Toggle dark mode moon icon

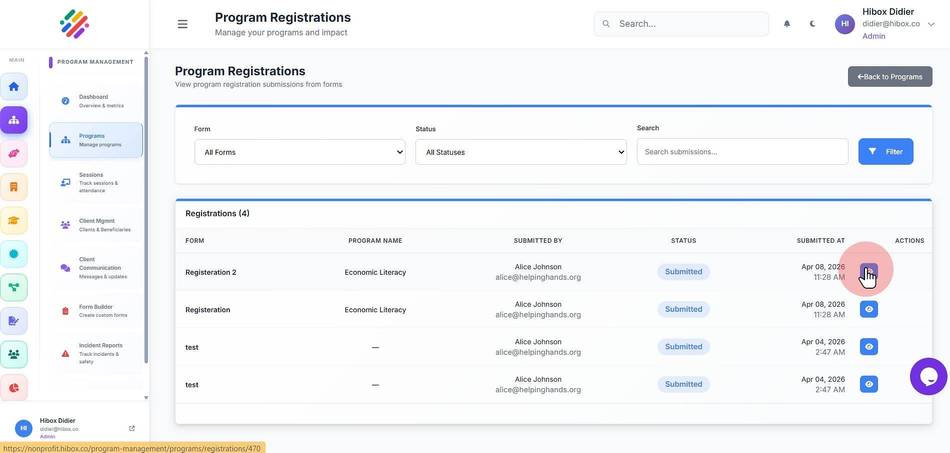click(x=812, y=24)
